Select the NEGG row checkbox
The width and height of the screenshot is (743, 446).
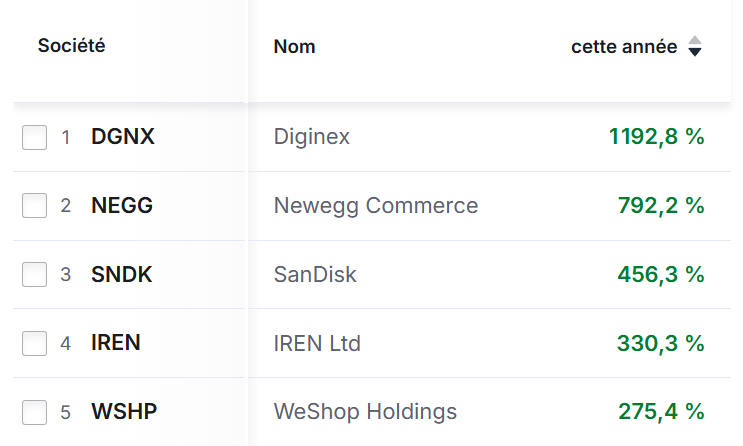pyautogui.click(x=35, y=206)
